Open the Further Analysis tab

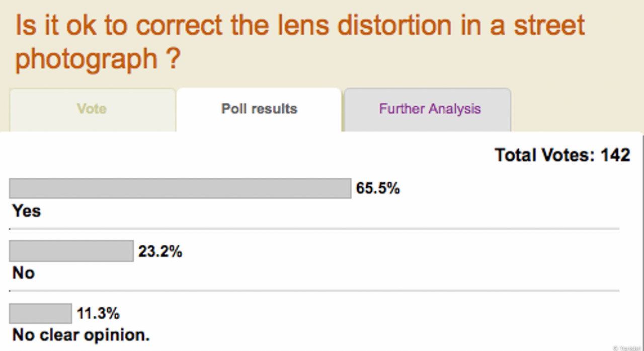tap(428, 110)
